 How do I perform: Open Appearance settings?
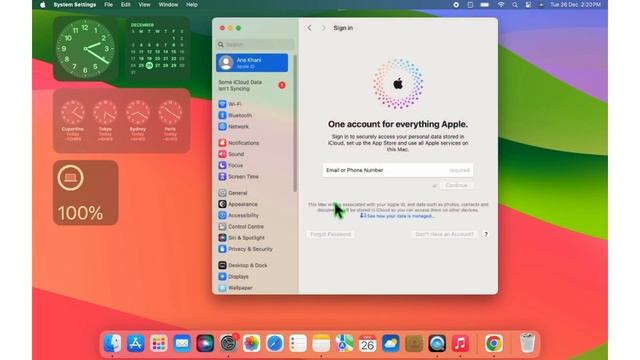coord(238,204)
